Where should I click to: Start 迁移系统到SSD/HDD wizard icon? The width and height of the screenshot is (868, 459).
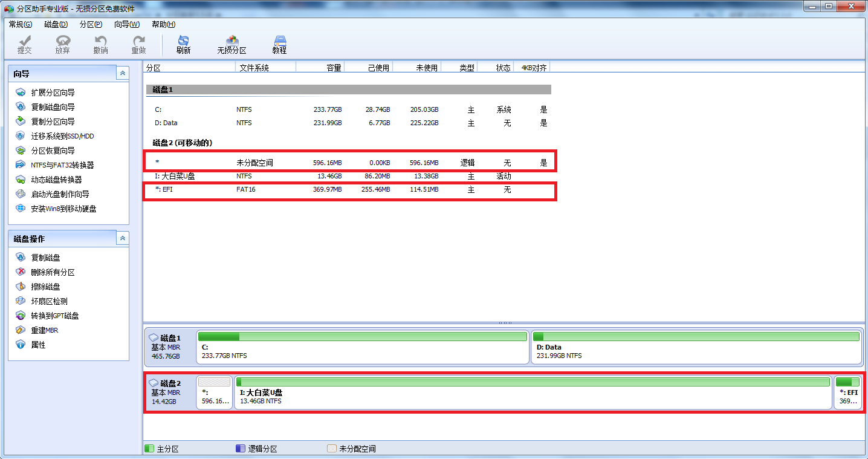(21, 136)
